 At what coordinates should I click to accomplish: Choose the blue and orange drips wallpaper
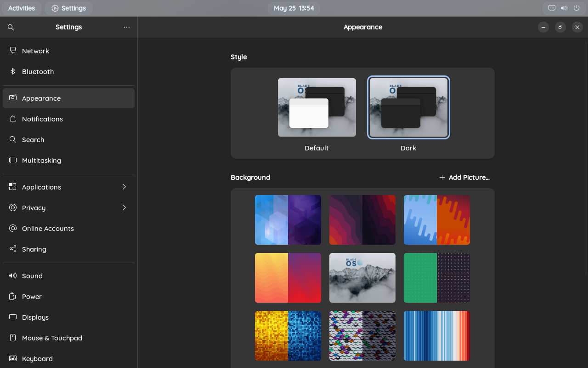(437, 220)
